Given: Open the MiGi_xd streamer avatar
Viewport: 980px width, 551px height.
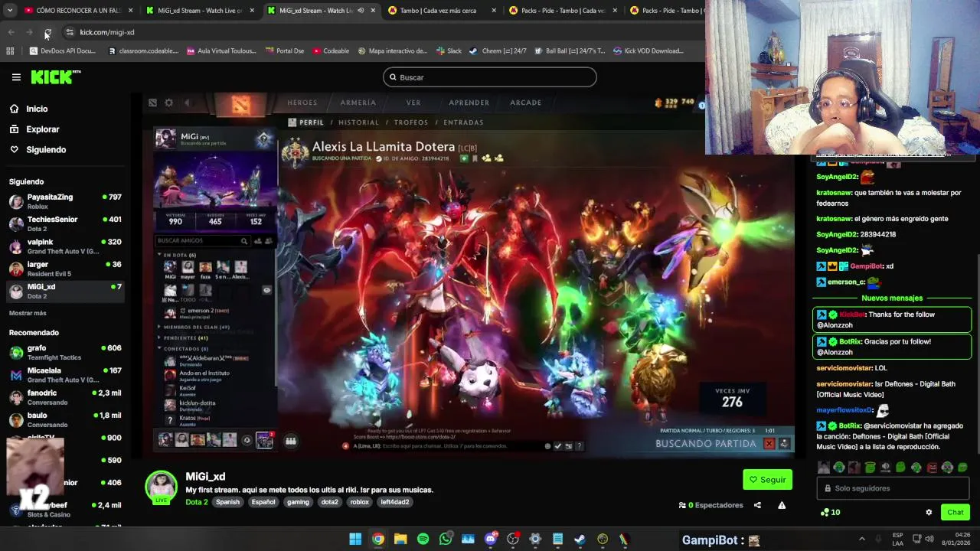Looking at the screenshot, I should point(162,487).
